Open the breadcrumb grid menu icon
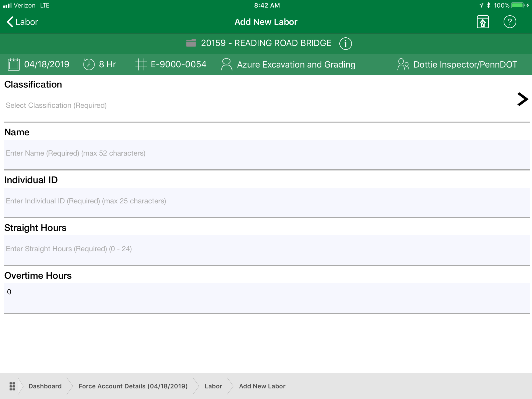Viewport: 532px width, 399px height. coord(12,386)
